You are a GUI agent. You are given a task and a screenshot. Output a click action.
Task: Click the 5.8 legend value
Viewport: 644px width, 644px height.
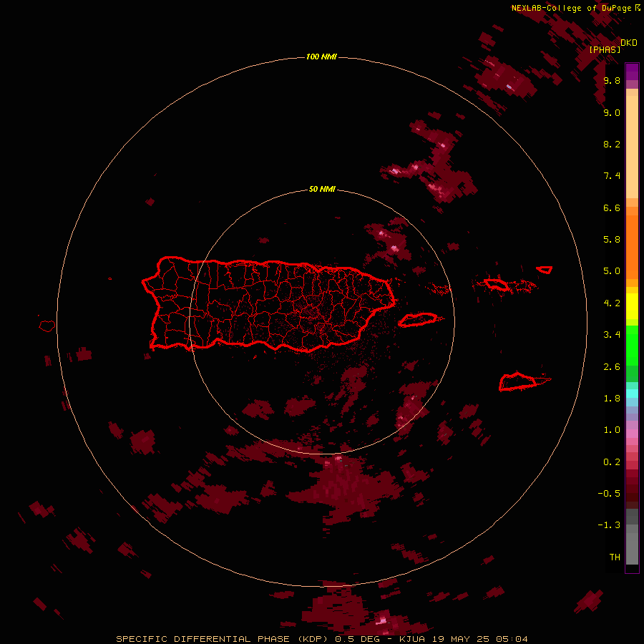[x=612, y=240]
